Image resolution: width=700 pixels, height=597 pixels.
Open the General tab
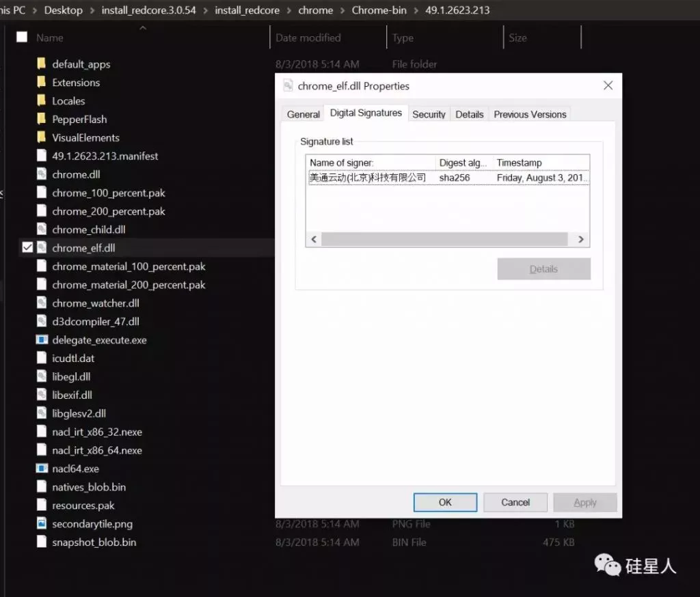303,114
